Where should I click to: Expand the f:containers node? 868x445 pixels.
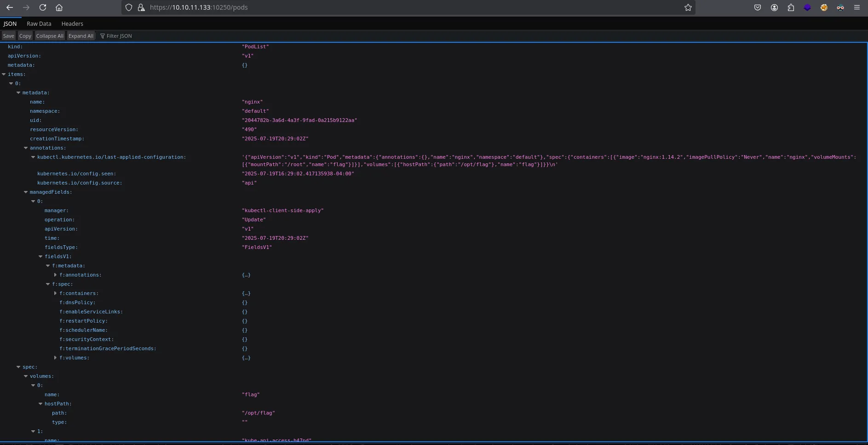pos(55,293)
